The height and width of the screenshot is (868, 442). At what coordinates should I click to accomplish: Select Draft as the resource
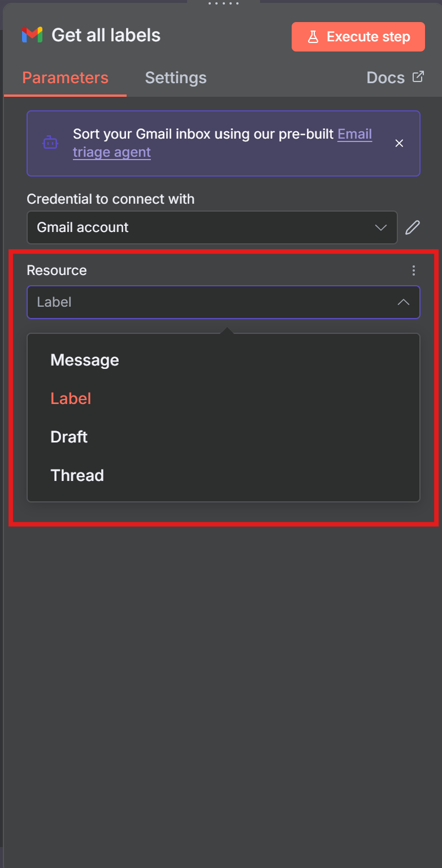pyautogui.click(x=69, y=437)
